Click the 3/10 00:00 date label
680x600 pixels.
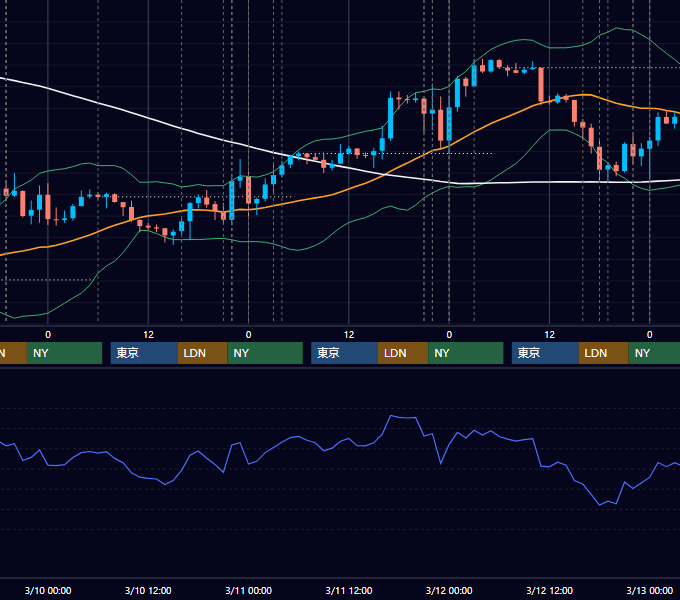[48, 590]
